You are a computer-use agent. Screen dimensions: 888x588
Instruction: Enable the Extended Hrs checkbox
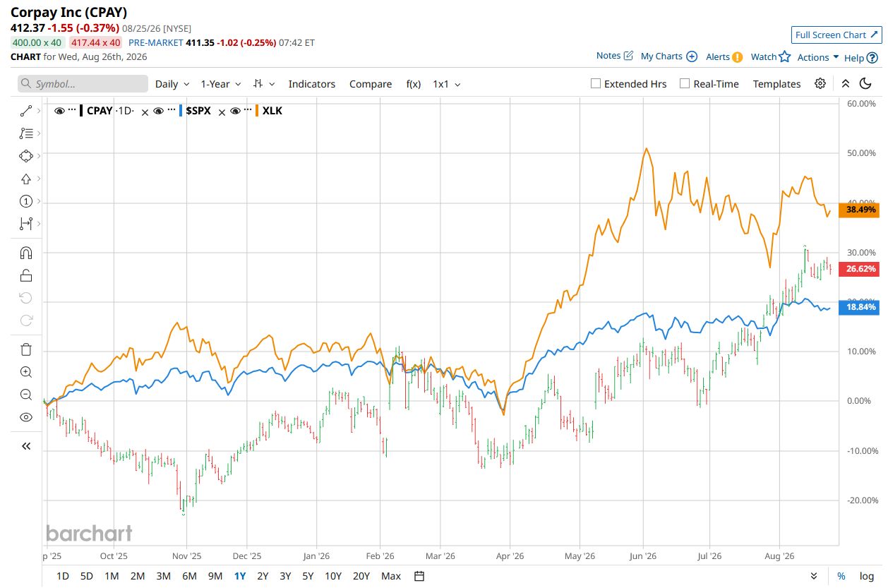point(595,83)
